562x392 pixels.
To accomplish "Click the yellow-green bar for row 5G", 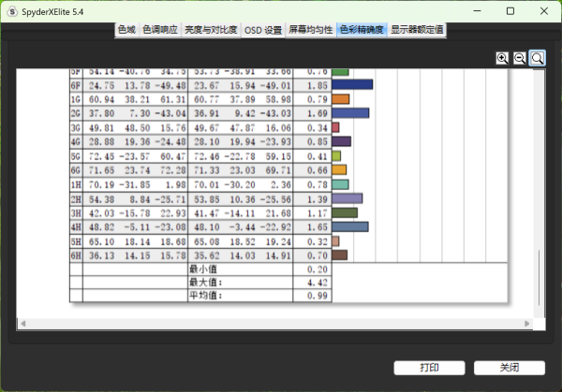I will [x=336, y=155].
